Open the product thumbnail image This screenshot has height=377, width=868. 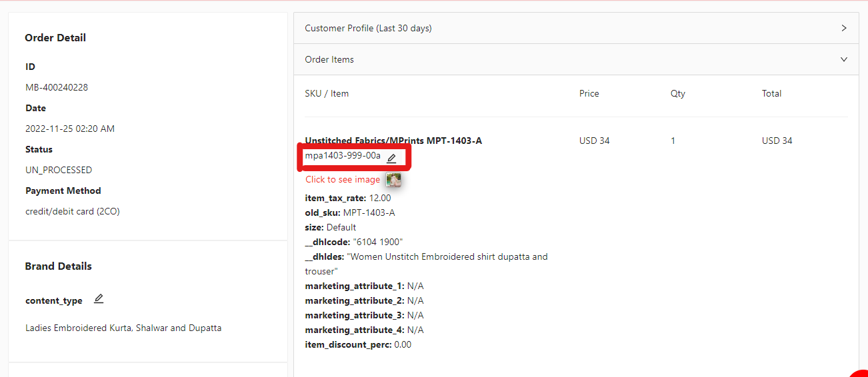(x=394, y=180)
